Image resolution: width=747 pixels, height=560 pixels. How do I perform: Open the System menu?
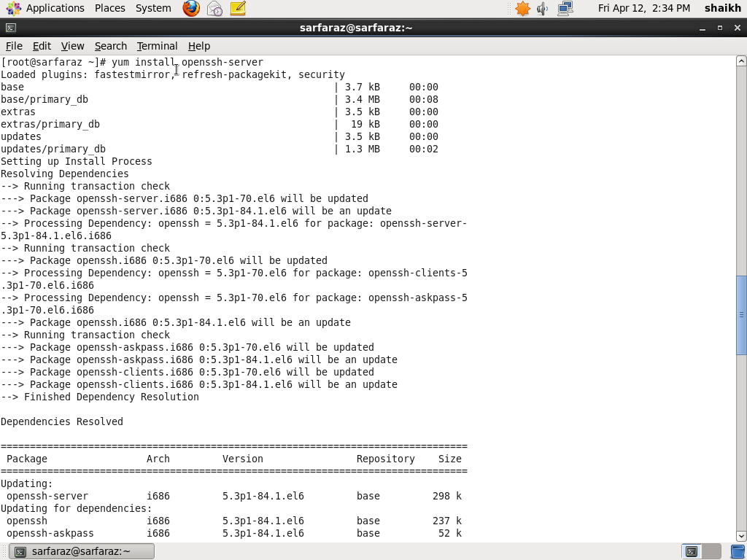click(153, 8)
